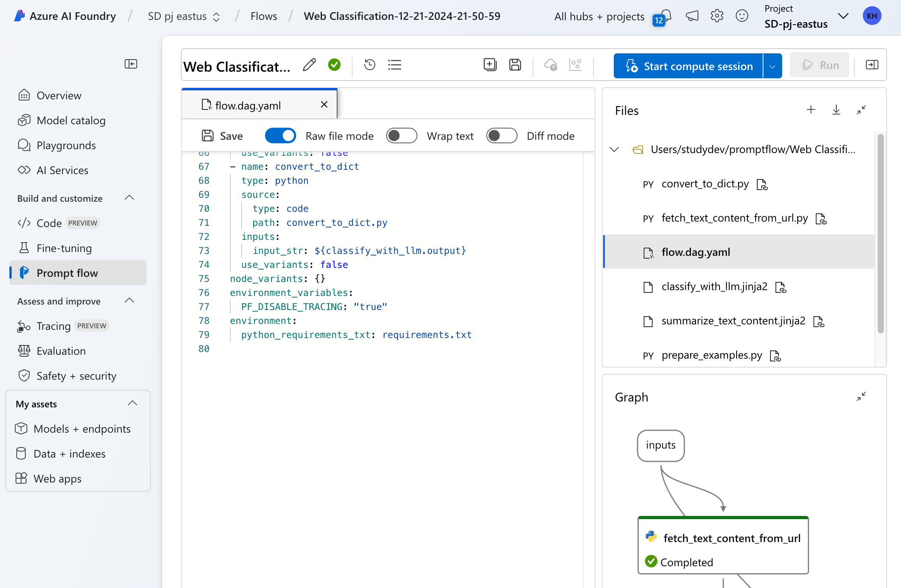Collapse the Graph panel with the arrows icon
901x588 pixels.
click(861, 396)
